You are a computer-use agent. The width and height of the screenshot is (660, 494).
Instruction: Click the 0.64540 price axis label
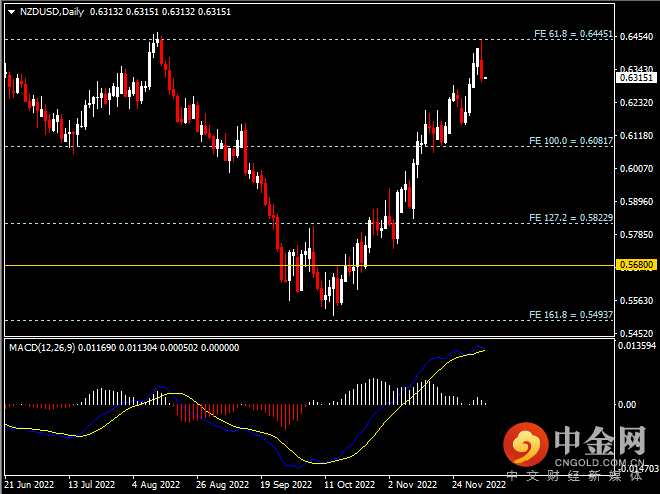click(636, 37)
